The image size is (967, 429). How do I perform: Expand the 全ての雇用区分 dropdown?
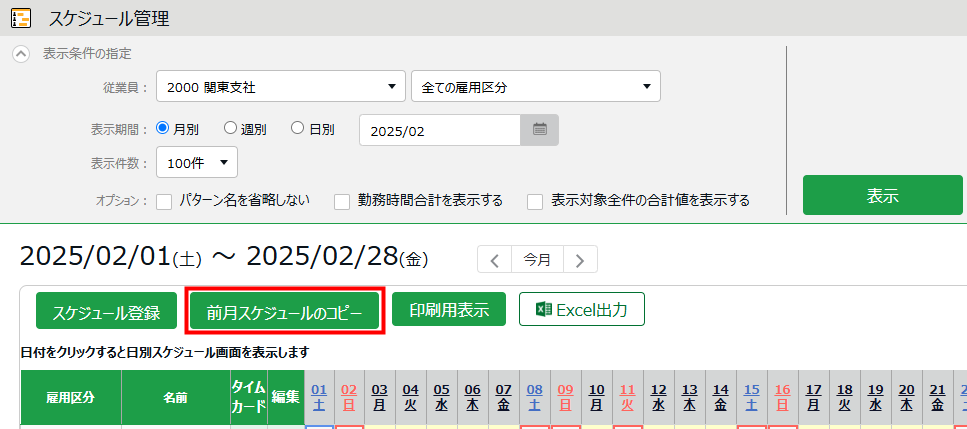click(x=535, y=87)
